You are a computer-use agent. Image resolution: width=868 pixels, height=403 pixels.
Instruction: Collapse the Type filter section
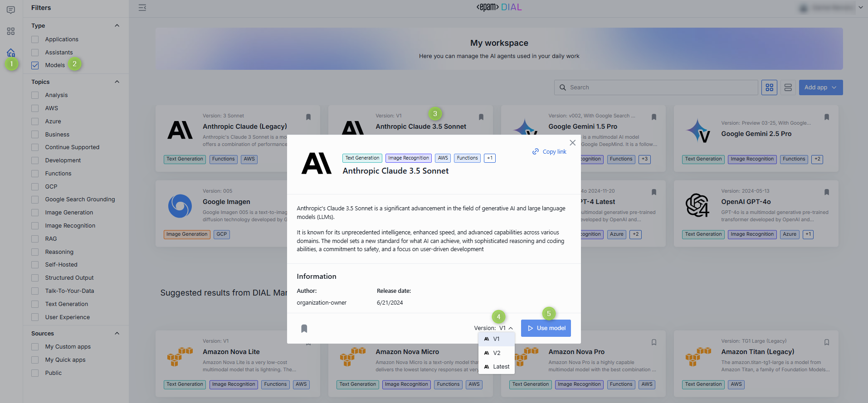coord(117,25)
